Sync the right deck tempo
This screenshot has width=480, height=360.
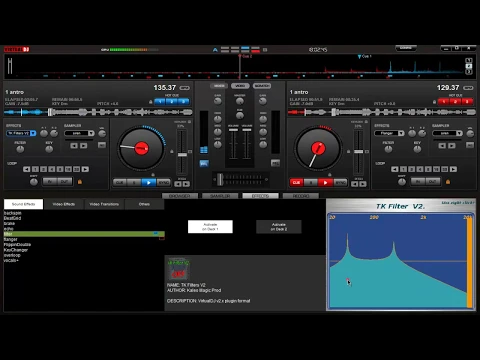[340, 182]
